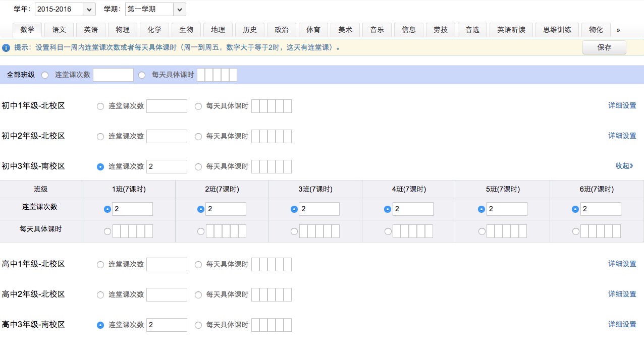Open the 历史 tab

coord(250,30)
